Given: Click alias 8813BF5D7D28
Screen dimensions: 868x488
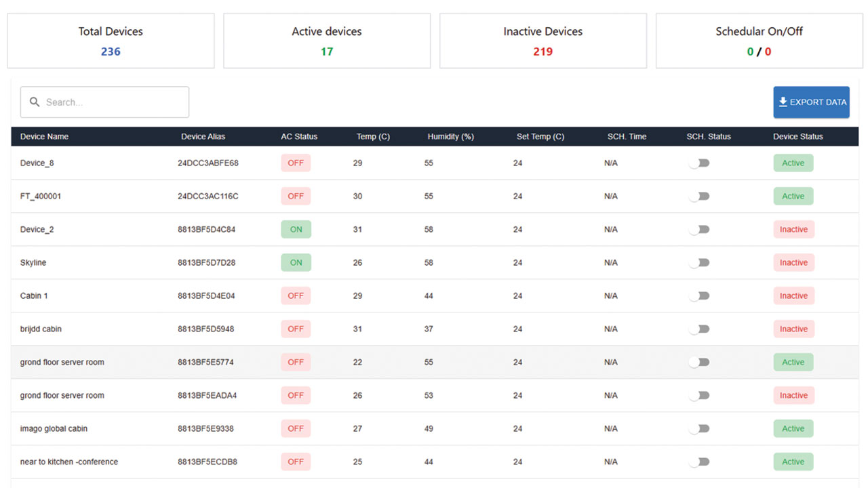Looking at the screenshot, I should point(207,263).
